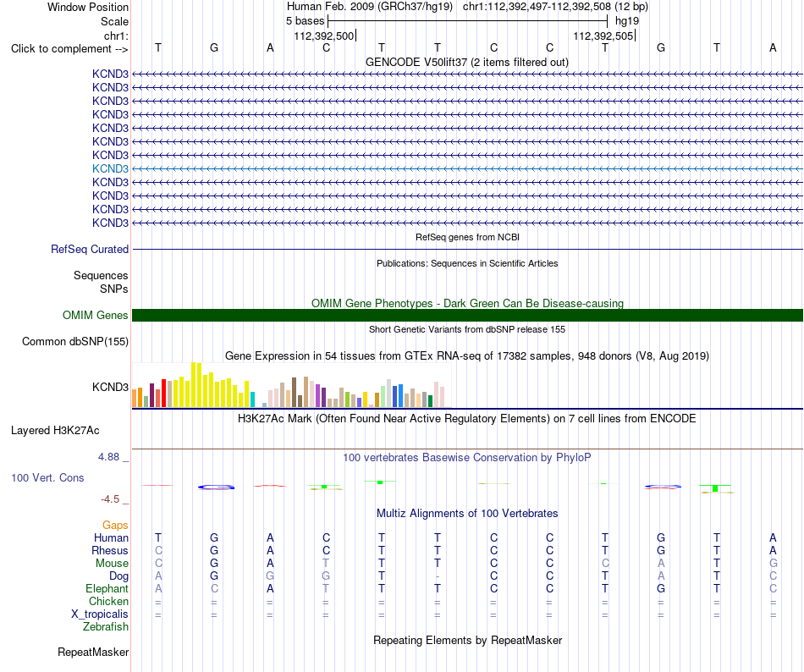Click the 'Click to complement -->' label
The height and width of the screenshot is (672, 804).
point(69,49)
